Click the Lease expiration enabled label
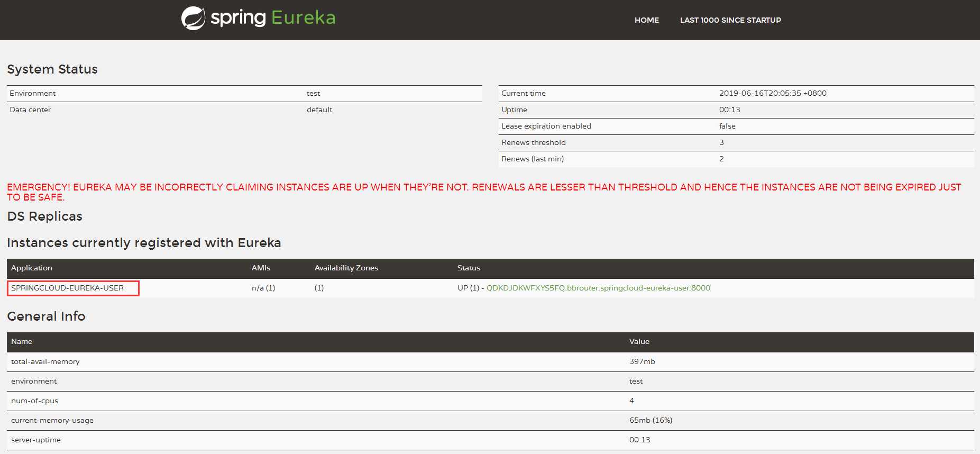This screenshot has width=980, height=454. coord(546,126)
